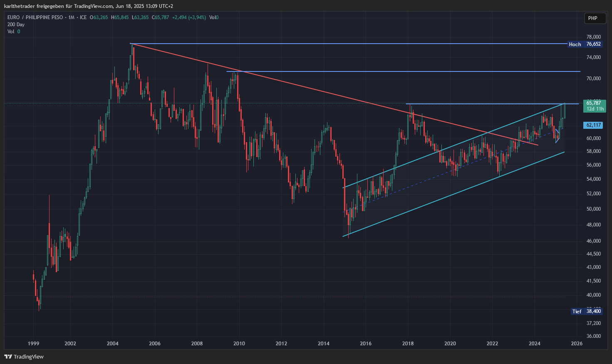The image size is (612, 364).
Task: Click the 2004 time axis label
Action: point(112,344)
